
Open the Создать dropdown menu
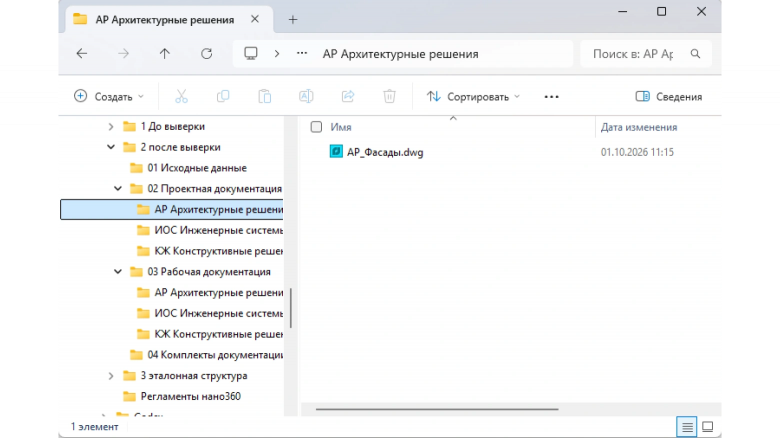pyautogui.click(x=109, y=97)
